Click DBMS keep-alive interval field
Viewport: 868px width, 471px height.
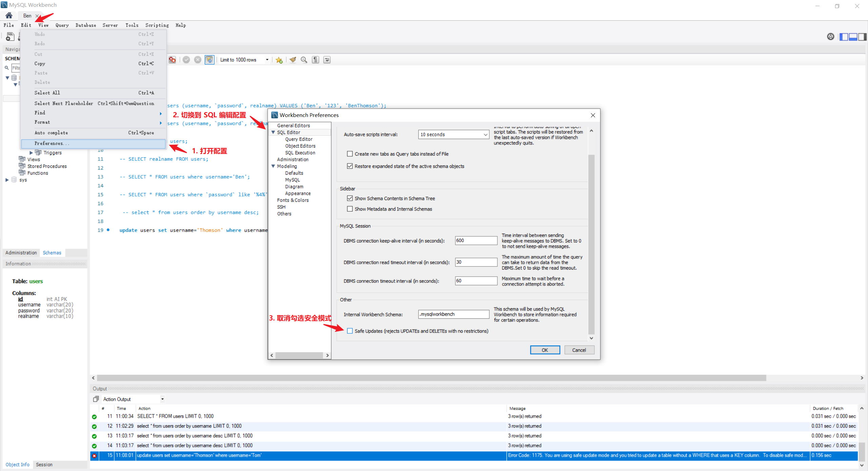point(476,240)
